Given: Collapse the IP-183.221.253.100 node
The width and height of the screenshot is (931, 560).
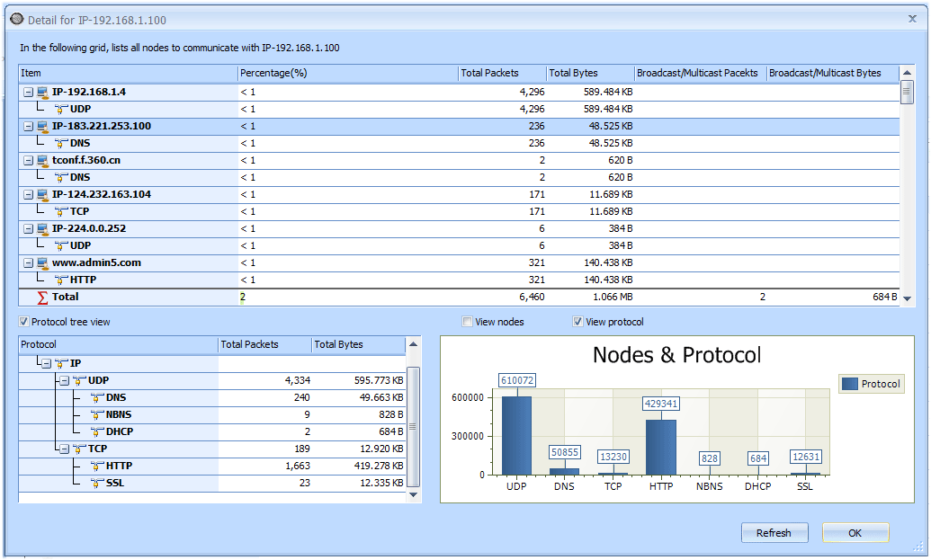Looking at the screenshot, I should (28, 127).
